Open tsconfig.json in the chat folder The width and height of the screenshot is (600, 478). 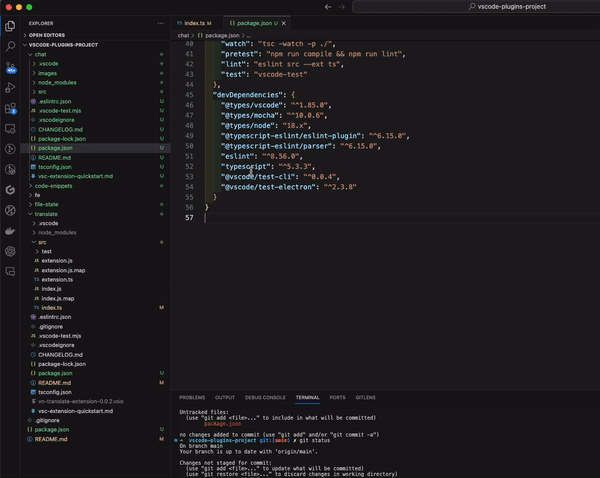(x=55, y=166)
